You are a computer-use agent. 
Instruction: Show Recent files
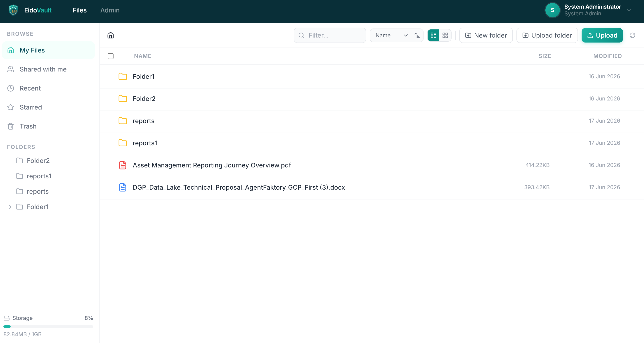48,88
